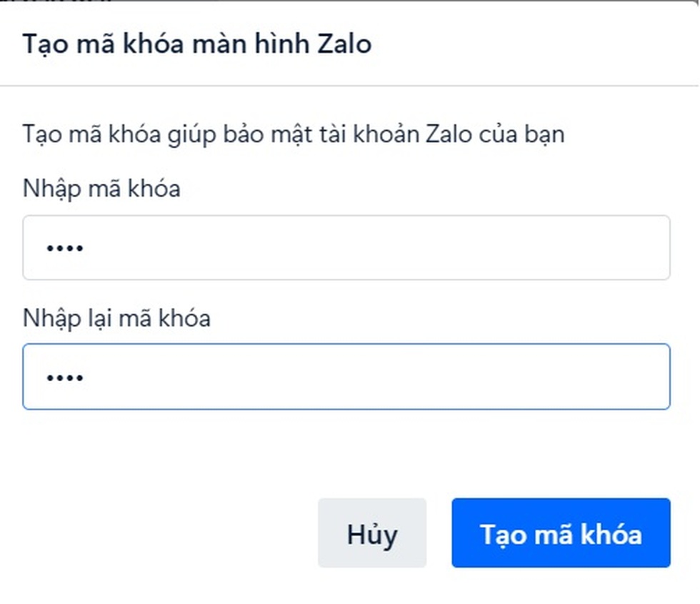Click the empty right side of the confirm passcode field

536,377
